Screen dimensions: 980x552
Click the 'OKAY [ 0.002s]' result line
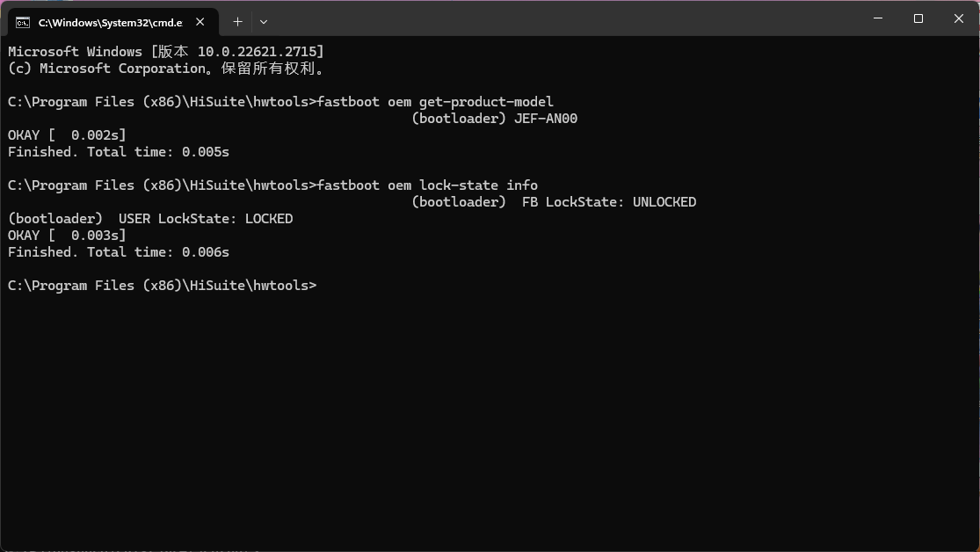point(67,135)
